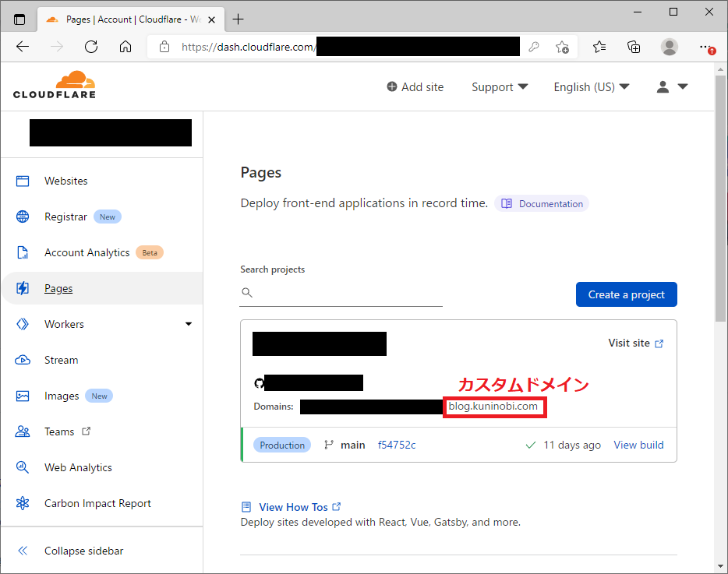The image size is (728, 574).
Task: Click View build link
Action: point(638,445)
